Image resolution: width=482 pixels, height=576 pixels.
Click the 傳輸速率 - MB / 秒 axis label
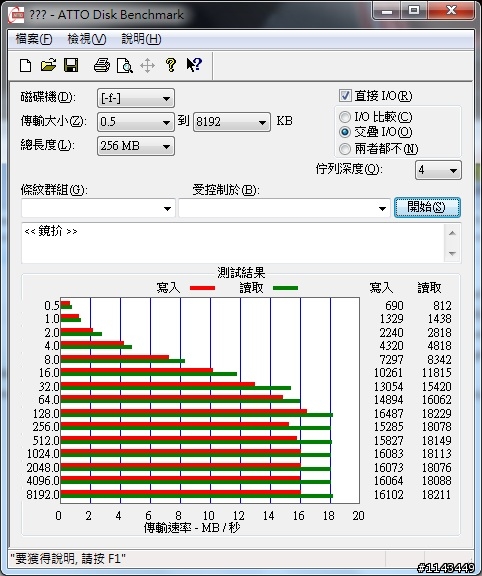pyautogui.click(x=192, y=528)
